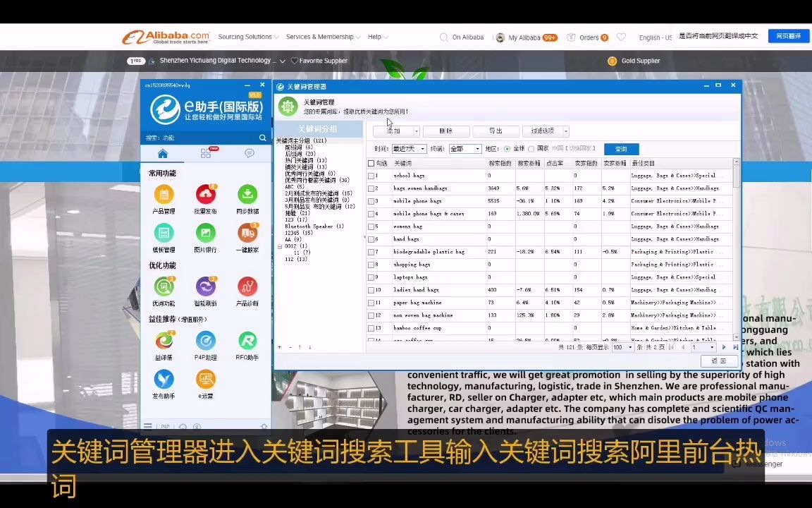Viewport: 812px width, 508px height.
Task: Switch to the home tab in e助手
Action: (163, 153)
